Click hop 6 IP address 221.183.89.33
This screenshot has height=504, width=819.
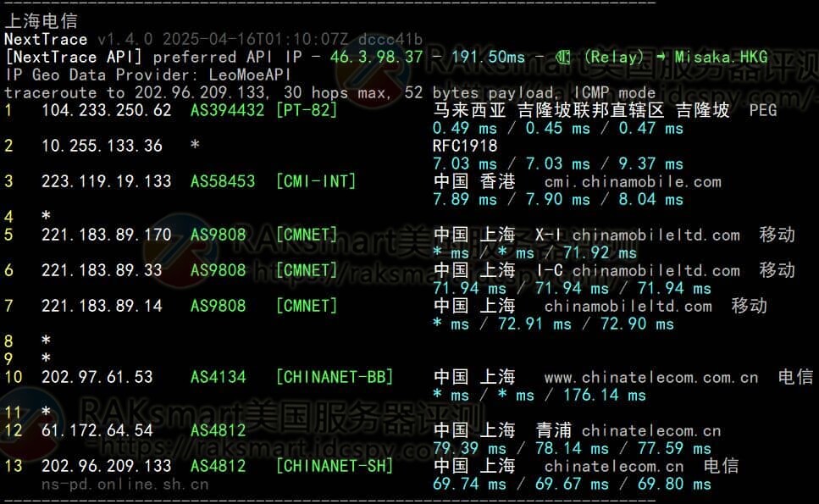pyautogui.click(x=102, y=270)
